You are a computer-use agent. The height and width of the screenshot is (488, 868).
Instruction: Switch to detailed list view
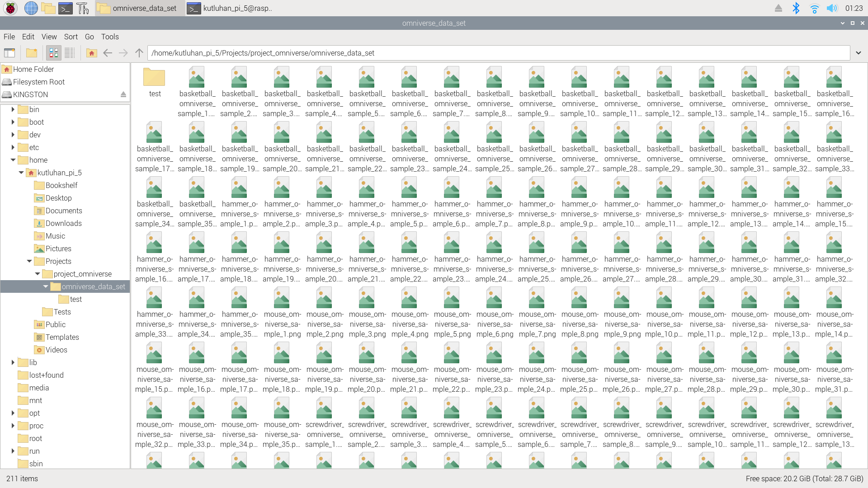click(x=70, y=53)
